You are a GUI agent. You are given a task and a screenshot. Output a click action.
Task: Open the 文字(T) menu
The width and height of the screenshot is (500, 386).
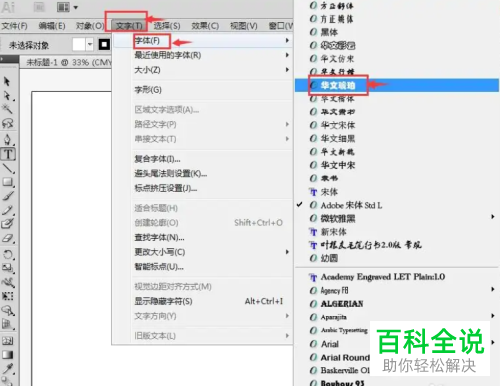pyautogui.click(x=129, y=26)
